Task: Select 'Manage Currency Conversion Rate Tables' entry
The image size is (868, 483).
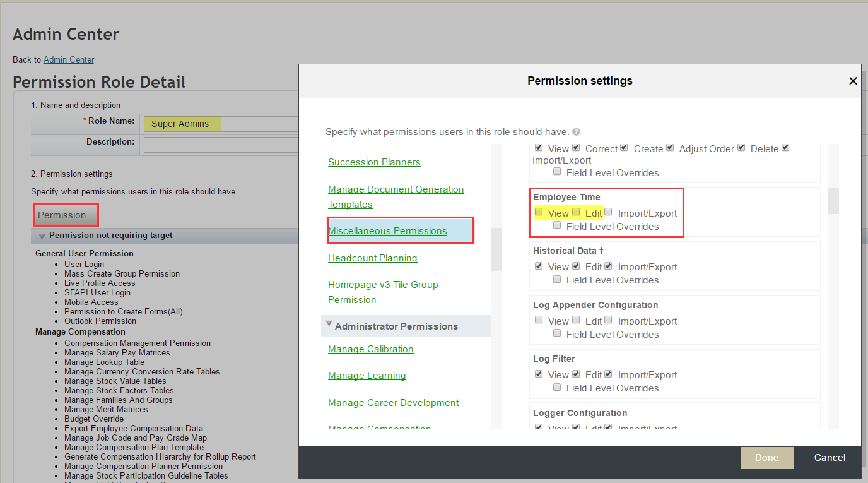Action: click(142, 372)
